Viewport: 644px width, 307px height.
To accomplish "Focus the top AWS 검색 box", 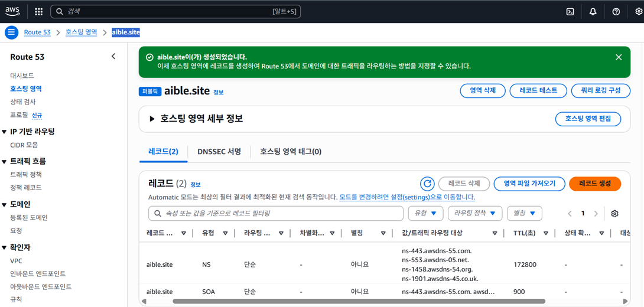I will click(176, 11).
